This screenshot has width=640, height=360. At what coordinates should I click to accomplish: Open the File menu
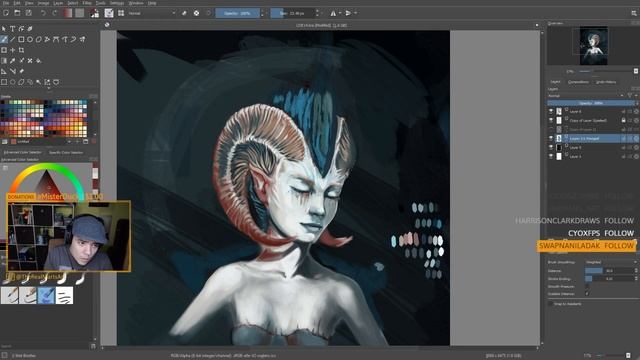(6, 3)
